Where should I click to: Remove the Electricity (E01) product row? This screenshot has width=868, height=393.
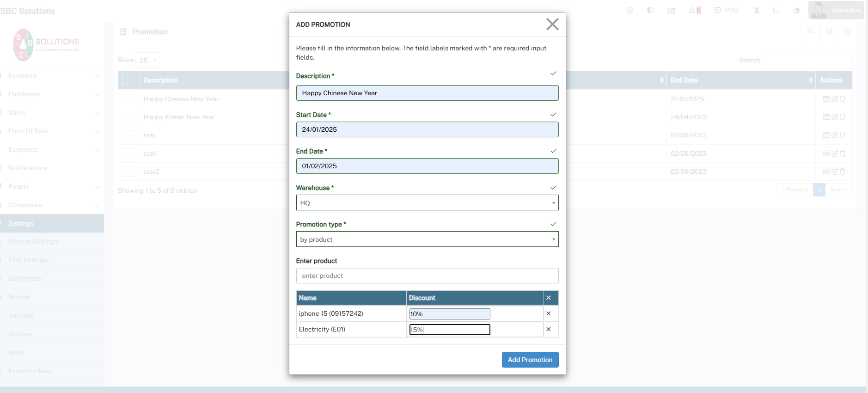549,329
